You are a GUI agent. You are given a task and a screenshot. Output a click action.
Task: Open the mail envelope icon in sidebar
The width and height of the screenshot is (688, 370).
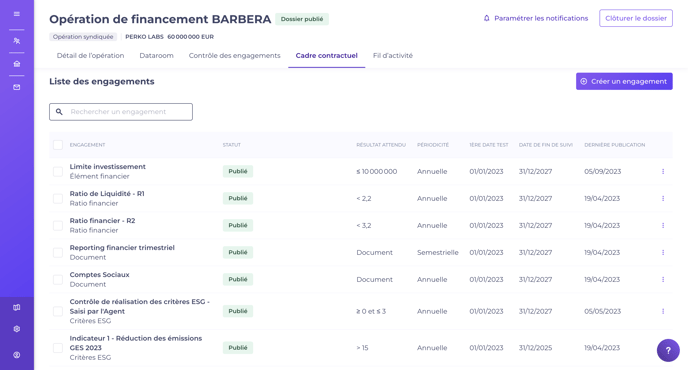[17, 87]
